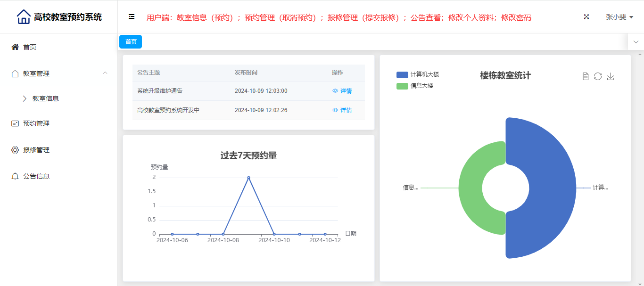This screenshot has height=286, width=644.
Task: Collapse the 教室管理 menu chevron
Action: point(105,73)
